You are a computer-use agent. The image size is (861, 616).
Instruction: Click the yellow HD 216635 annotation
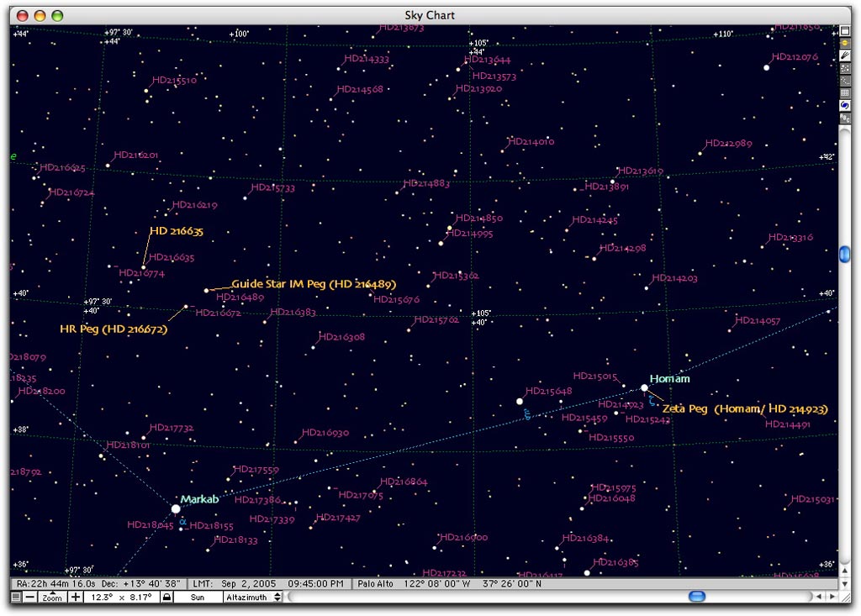177,230
